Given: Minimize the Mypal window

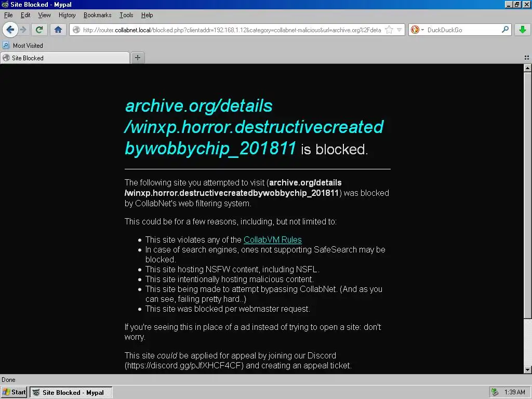Looking at the screenshot, I should (x=509, y=4).
